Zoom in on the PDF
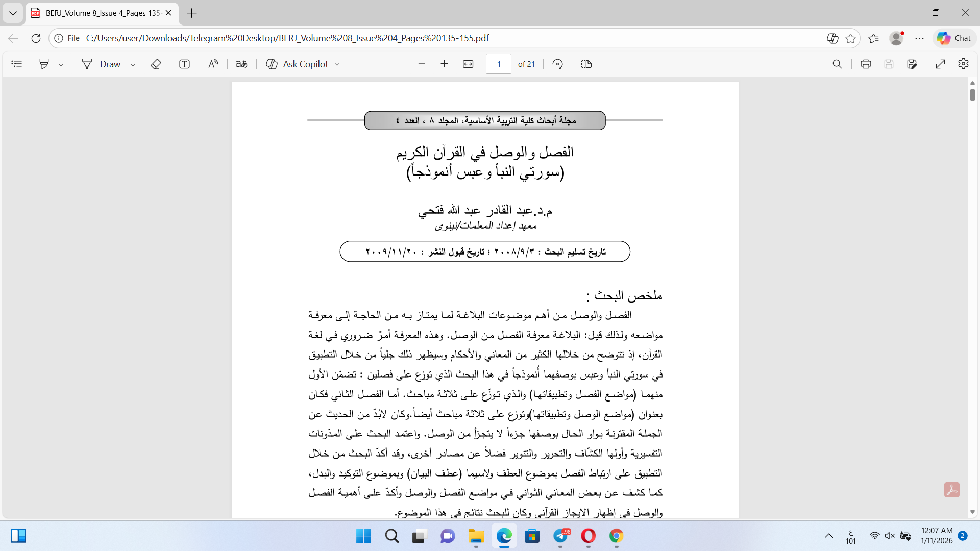 point(444,64)
